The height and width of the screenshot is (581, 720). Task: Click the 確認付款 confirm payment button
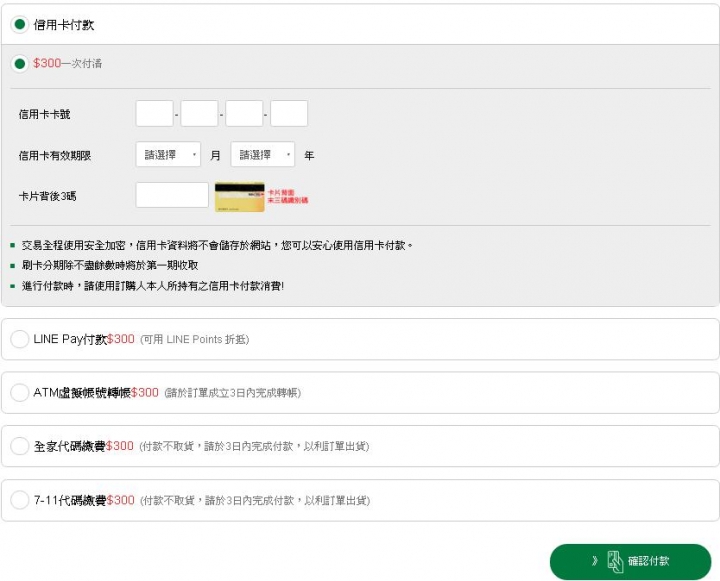click(x=630, y=561)
